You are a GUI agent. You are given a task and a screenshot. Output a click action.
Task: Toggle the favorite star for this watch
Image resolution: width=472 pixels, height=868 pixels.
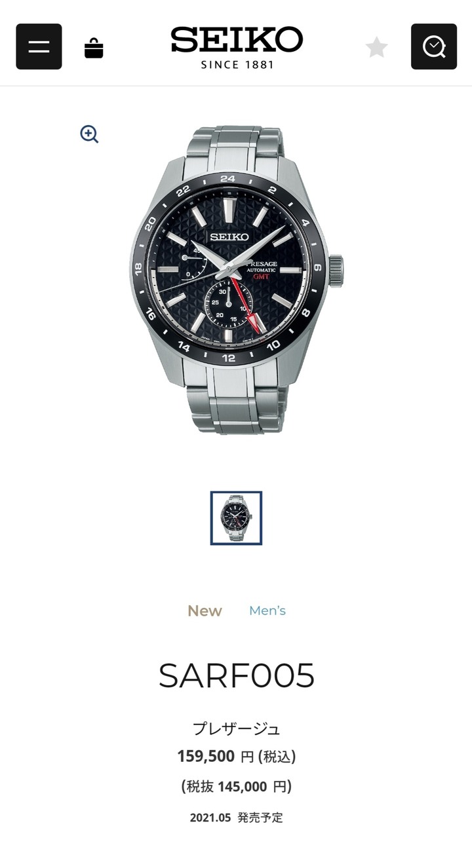(377, 47)
